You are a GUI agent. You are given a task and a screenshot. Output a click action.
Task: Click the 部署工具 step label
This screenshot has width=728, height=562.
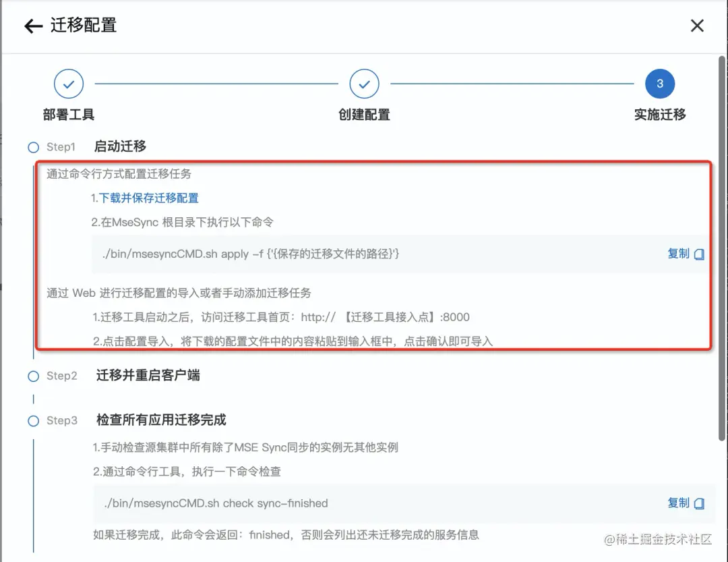click(x=69, y=114)
